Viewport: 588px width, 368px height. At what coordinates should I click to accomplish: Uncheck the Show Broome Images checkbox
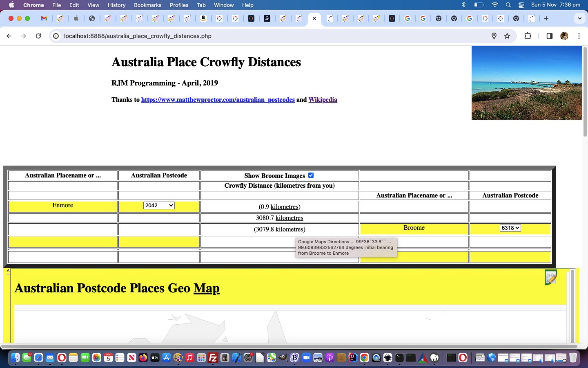point(311,175)
